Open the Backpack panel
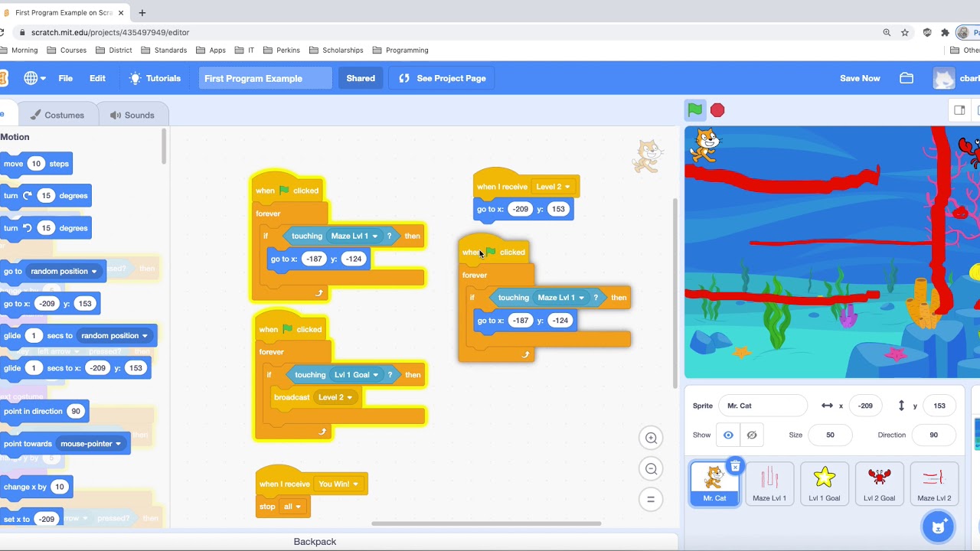 click(x=315, y=542)
